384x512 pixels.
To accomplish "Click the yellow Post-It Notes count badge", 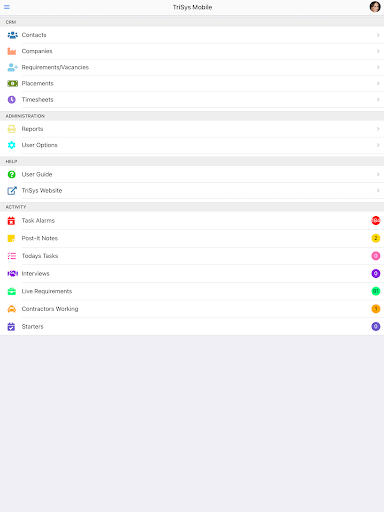I will coord(376,238).
